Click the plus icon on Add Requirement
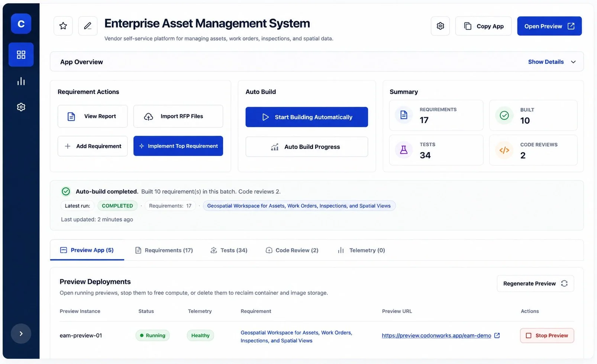This screenshot has height=364, width=597. click(68, 146)
